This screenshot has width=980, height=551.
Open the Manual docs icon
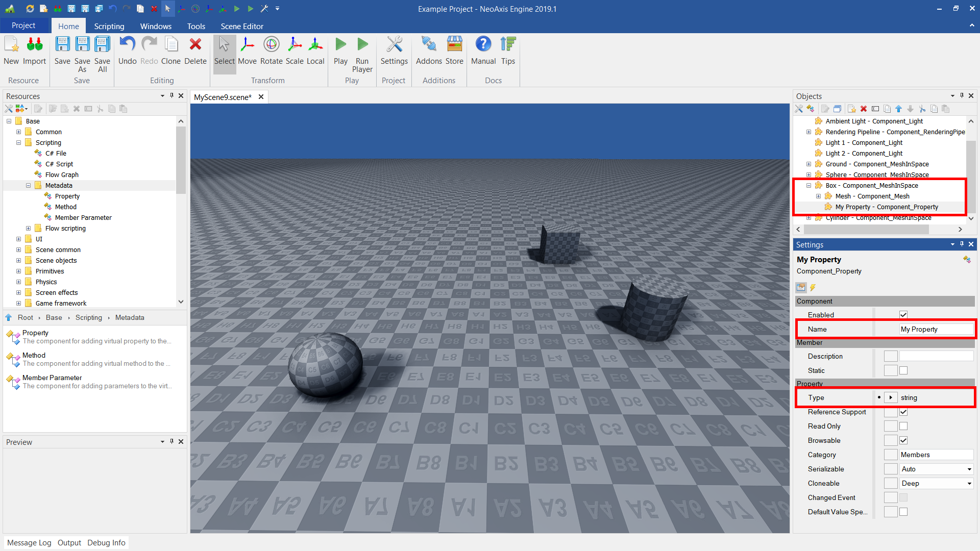pos(483,51)
